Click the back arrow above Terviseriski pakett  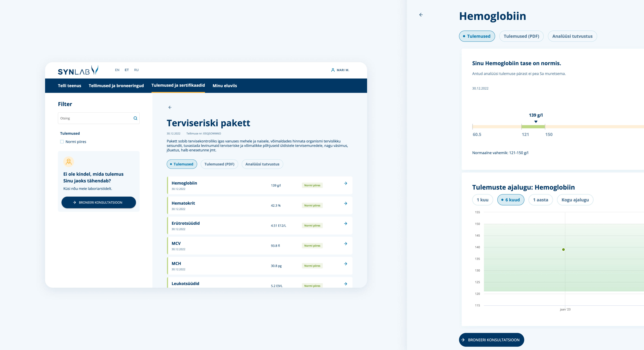pyautogui.click(x=170, y=107)
